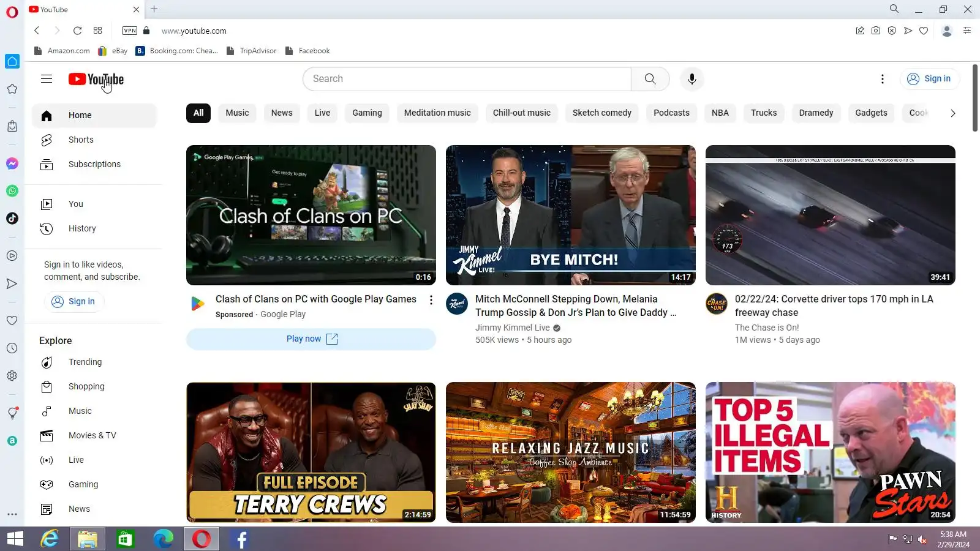Click Sign in button at top right

929,79
